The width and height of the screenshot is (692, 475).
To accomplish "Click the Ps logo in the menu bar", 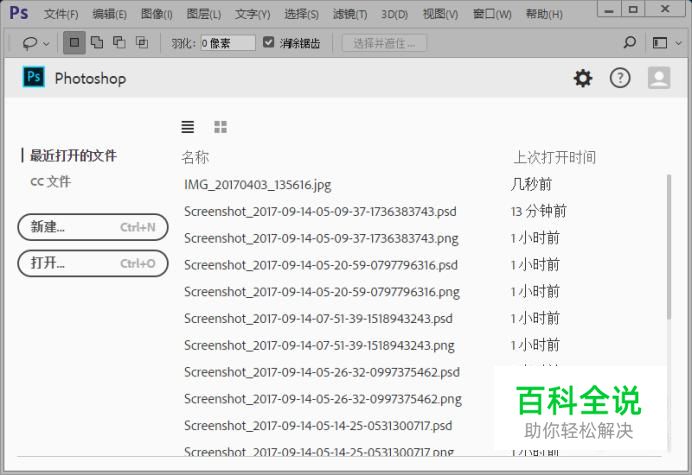I will coord(19,12).
